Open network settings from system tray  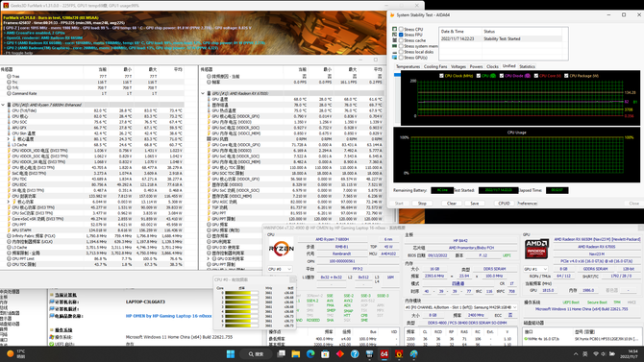[596, 353]
